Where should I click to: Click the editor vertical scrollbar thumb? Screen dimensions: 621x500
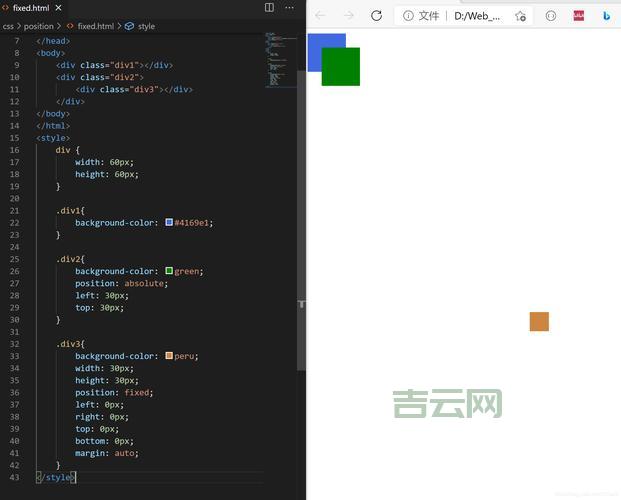click(x=301, y=220)
